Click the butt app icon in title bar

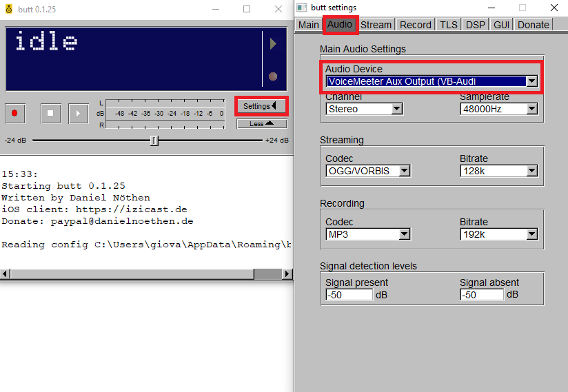pyautogui.click(x=8, y=9)
